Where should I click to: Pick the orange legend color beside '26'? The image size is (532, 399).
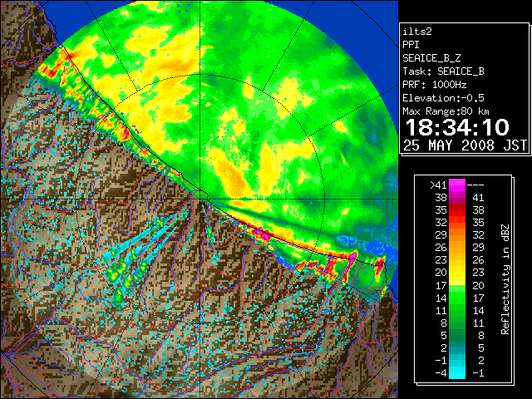pos(457,248)
